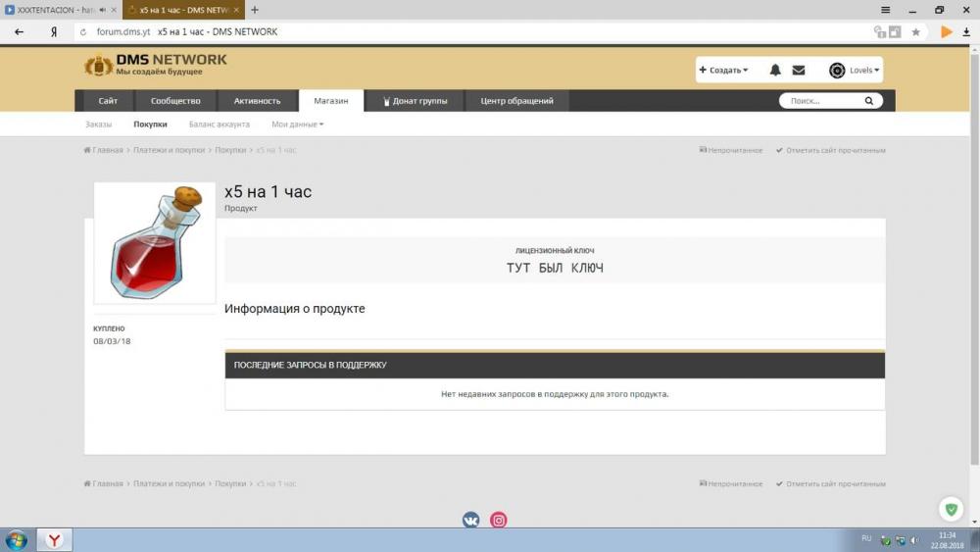Click the search magnifier icon
The image size is (980, 552).
tap(868, 101)
